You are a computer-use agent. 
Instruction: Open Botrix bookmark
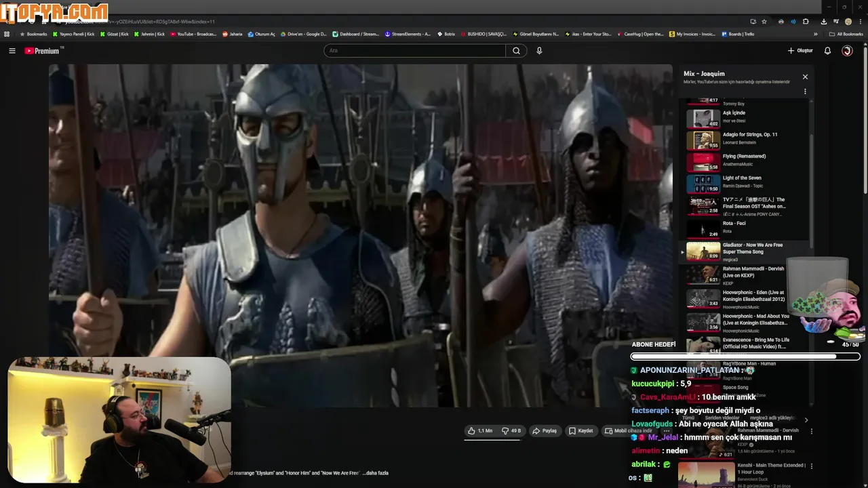click(446, 34)
